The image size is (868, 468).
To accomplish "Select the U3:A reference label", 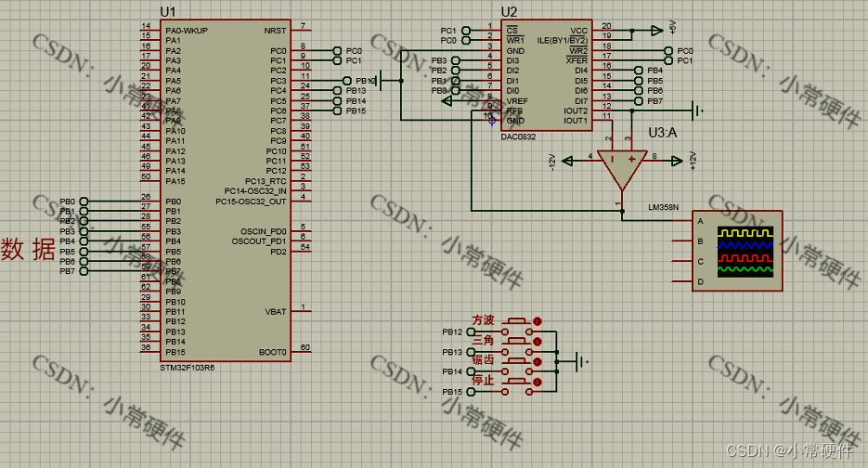I will pos(663,133).
